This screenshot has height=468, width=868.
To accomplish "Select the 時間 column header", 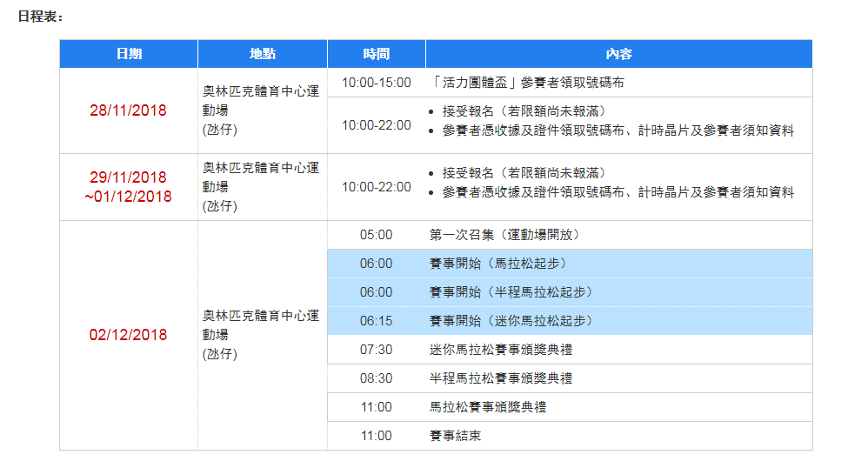I will 376,54.
